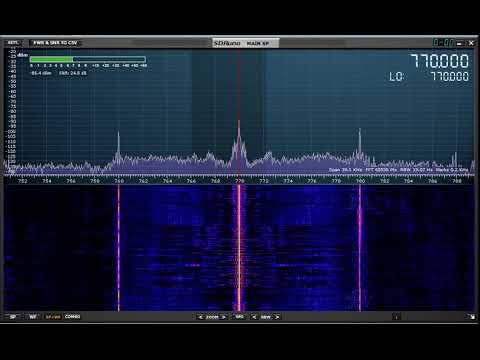Click the SDRuno MAIN SP title label

coord(246,43)
